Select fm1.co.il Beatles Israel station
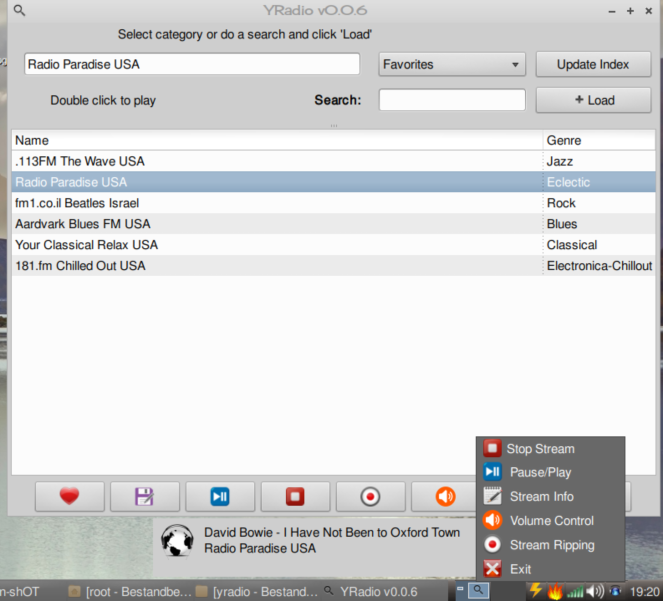 coord(334,203)
